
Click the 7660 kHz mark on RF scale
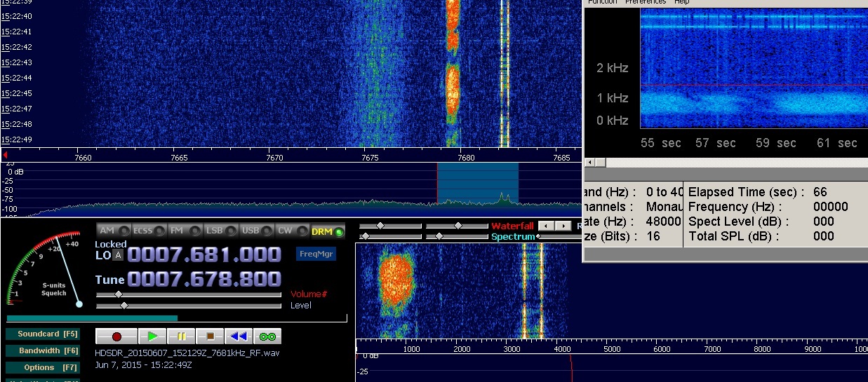point(83,158)
